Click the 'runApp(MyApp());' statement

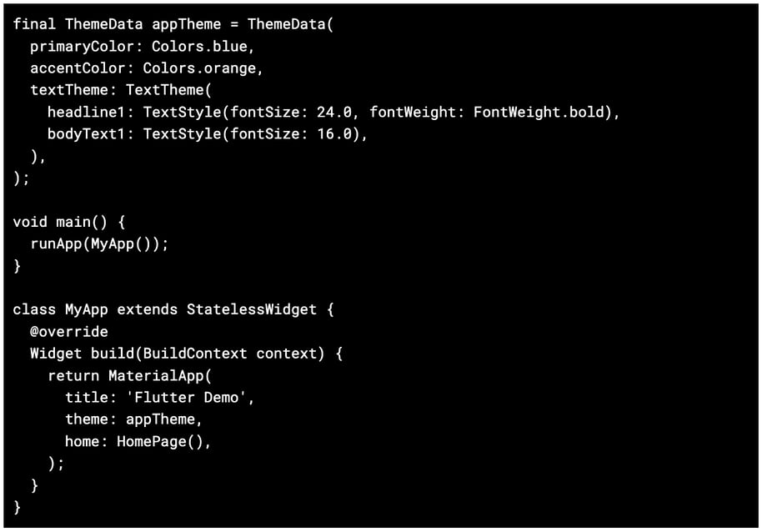99,244
